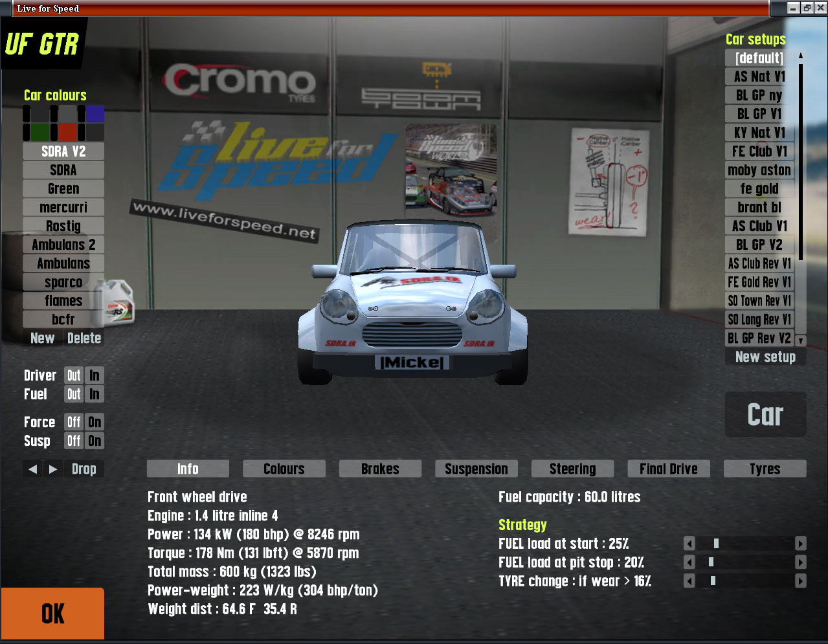Create a New setup
Image resolution: width=828 pixels, height=644 pixels.
766,357
